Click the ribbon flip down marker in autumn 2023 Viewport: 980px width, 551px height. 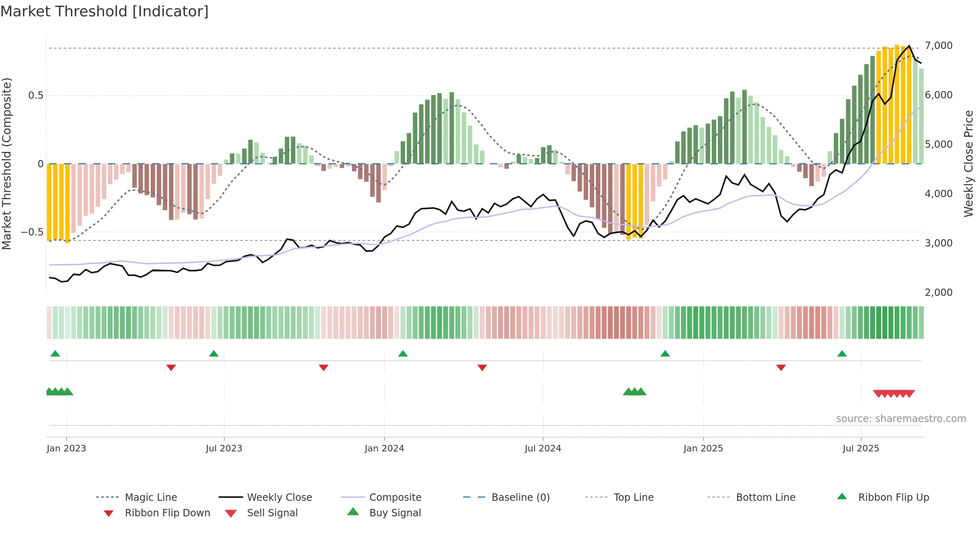click(x=323, y=368)
